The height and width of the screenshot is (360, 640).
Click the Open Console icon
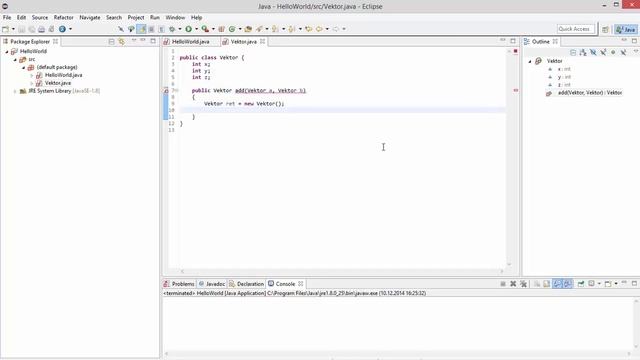[x=608, y=284]
